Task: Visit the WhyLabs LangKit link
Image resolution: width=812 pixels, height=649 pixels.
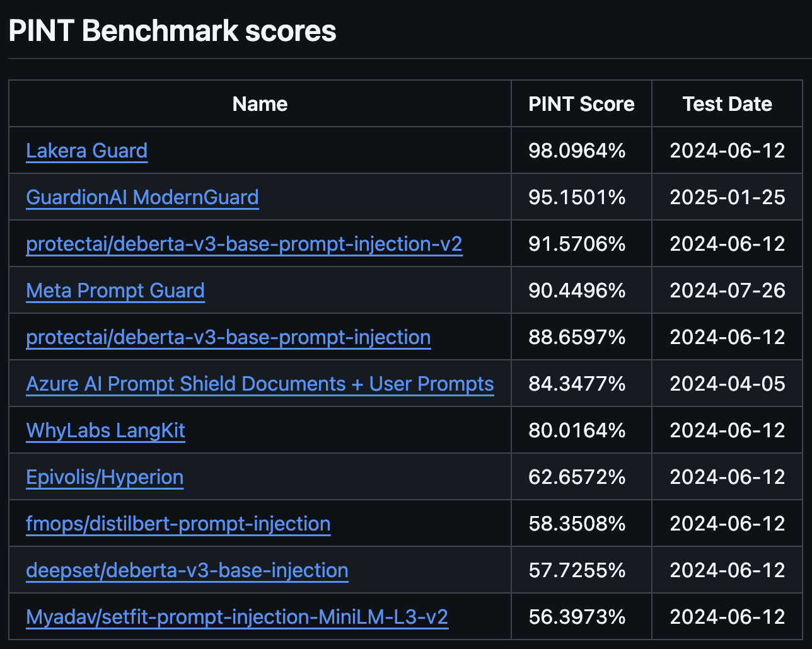Action: pyautogui.click(x=105, y=430)
